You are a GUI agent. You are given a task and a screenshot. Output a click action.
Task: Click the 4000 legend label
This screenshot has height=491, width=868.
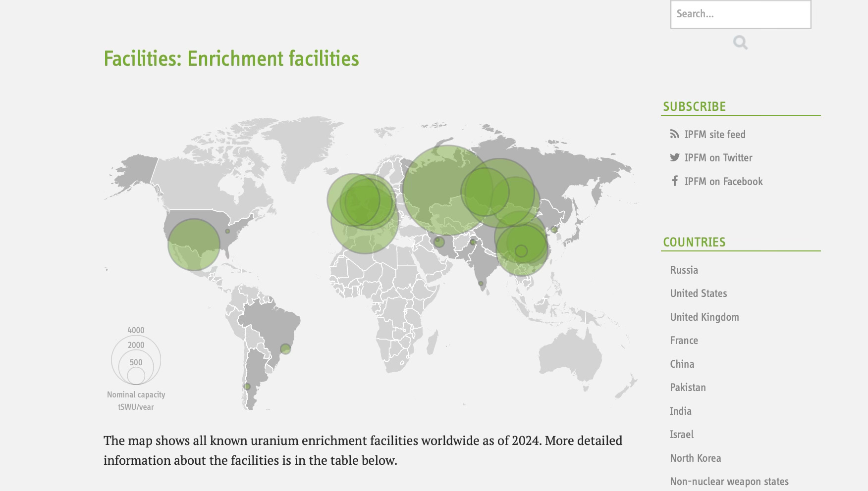point(136,330)
